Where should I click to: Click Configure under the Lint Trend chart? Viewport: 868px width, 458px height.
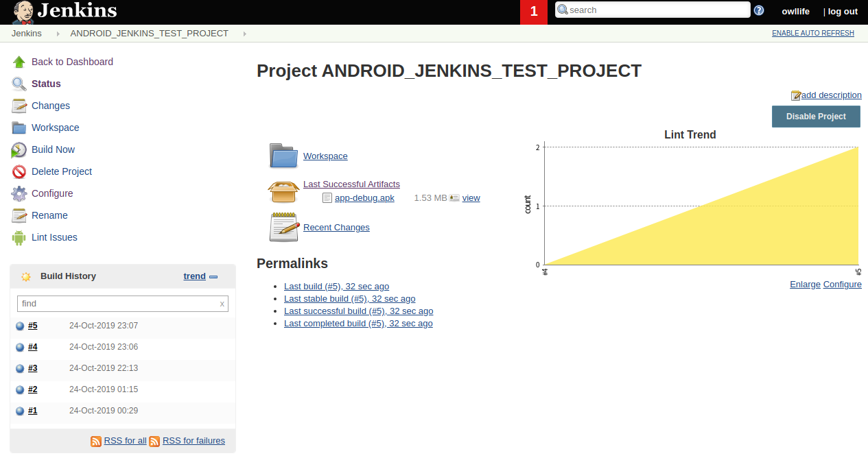[x=843, y=285]
